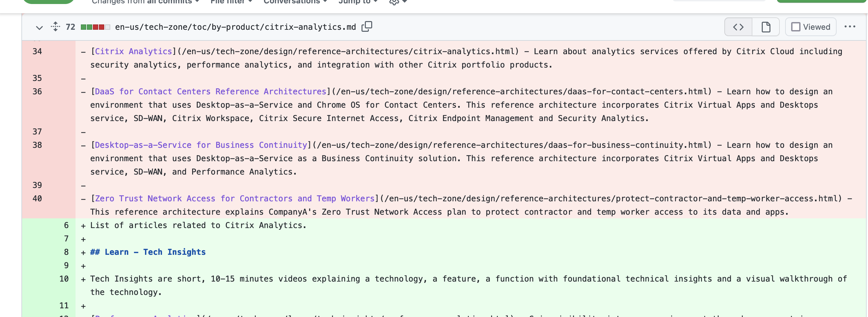Viewport: 868px width, 317px height.
Task: Click 'Tech Insights are short, 10-15 minutes' line
Action: (x=468, y=286)
